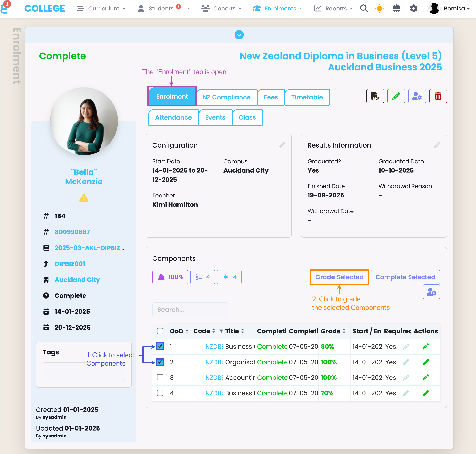The height and width of the screenshot is (454, 476).
Task: Uncheck the checkbox for component 1
Action: click(160, 346)
